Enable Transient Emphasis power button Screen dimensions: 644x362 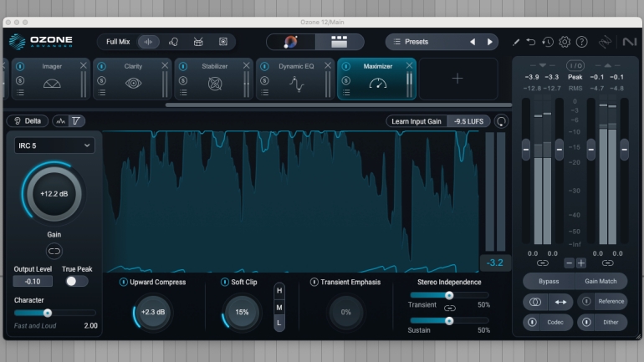coord(314,282)
